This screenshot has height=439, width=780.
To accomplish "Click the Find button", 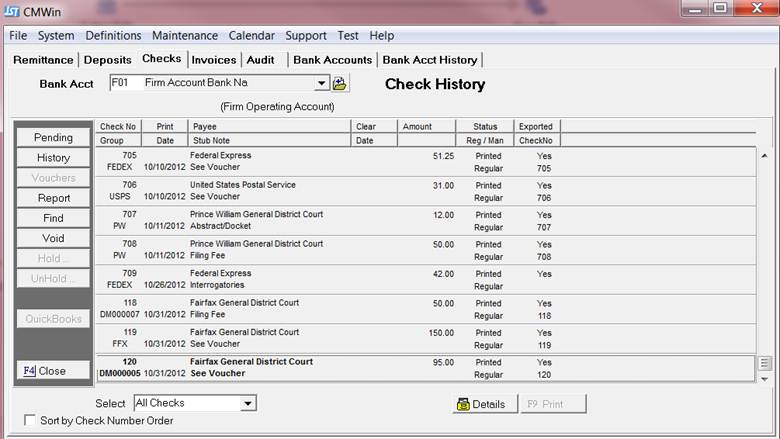I will click(x=53, y=218).
